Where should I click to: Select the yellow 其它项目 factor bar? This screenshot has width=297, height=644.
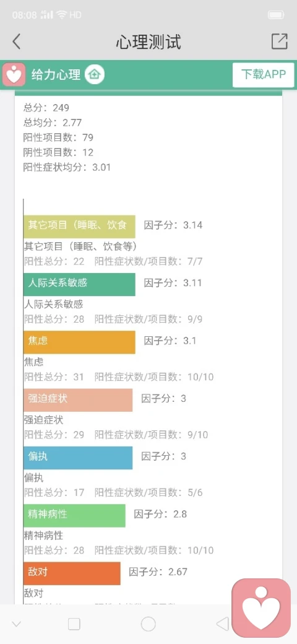79,226
